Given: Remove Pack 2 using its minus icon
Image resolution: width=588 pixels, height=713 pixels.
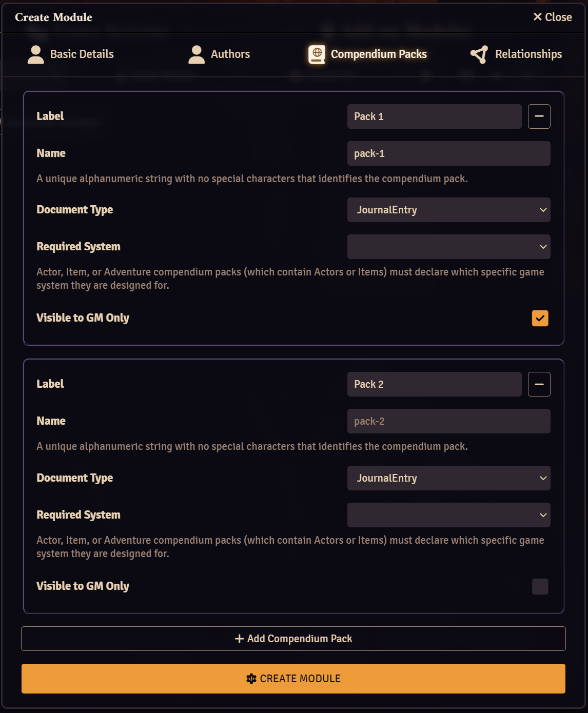Looking at the screenshot, I should tap(539, 384).
